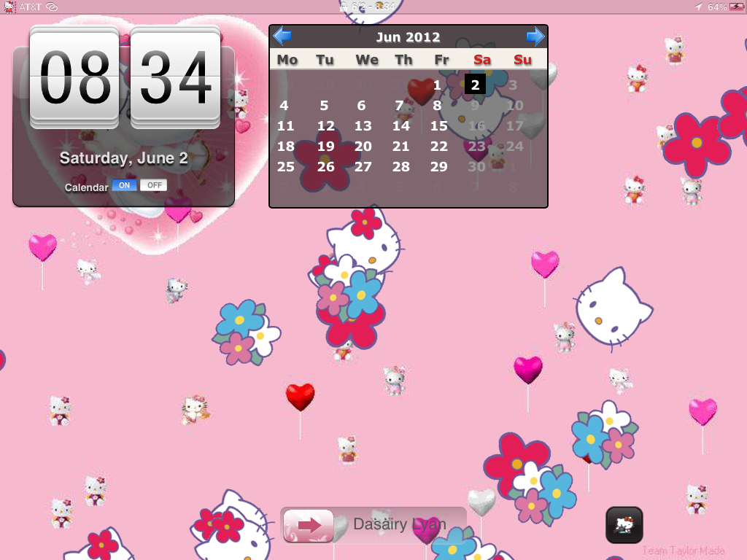
Task: Select day 26 in calendar
Action: (x=326, y=167)
